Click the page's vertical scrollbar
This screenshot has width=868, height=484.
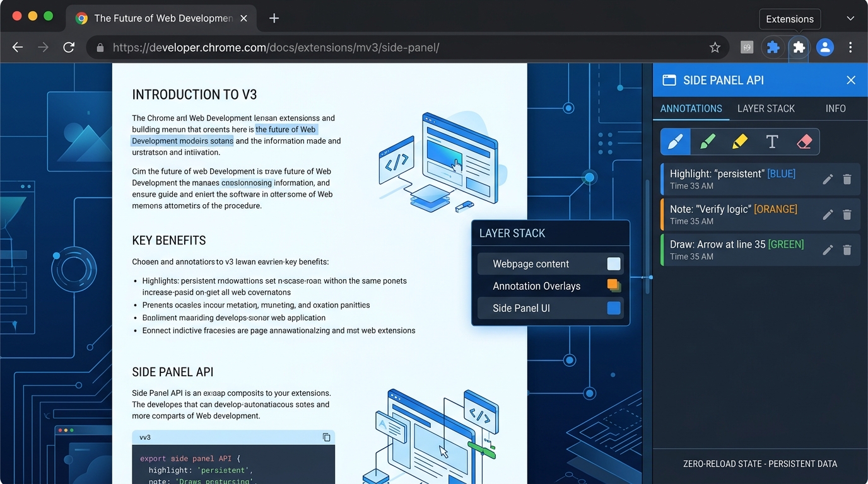click(647, 236)
